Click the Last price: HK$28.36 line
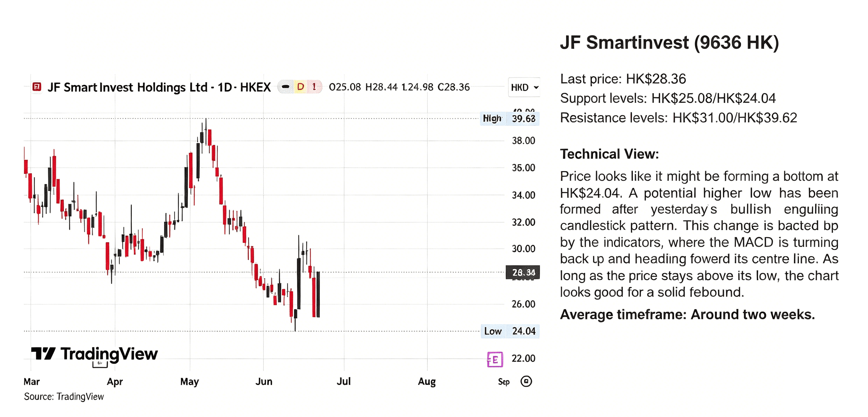868x417 pixels. pos(623,79)
